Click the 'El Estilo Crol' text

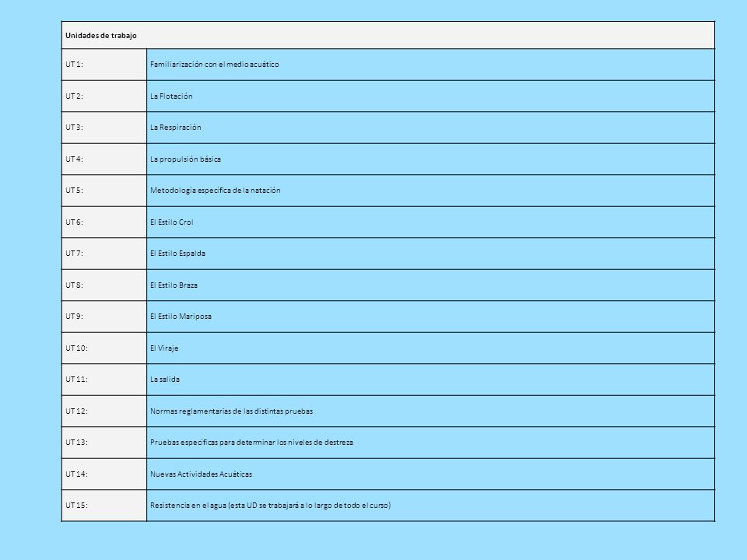pos(171,222)
